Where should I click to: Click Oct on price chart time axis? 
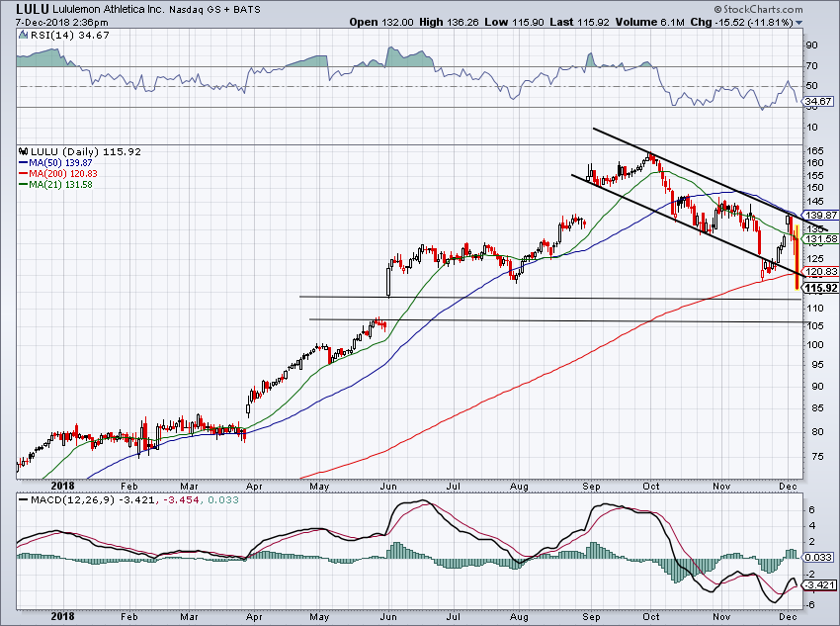pos(650,487)
